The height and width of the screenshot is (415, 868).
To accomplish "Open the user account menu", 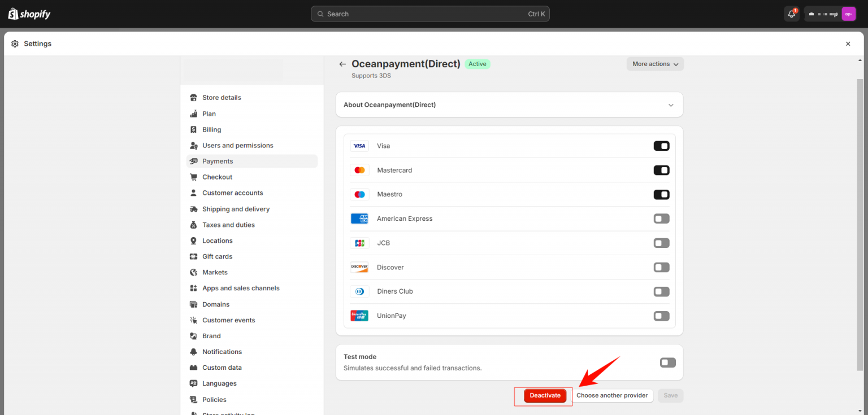I will (830, 14).
